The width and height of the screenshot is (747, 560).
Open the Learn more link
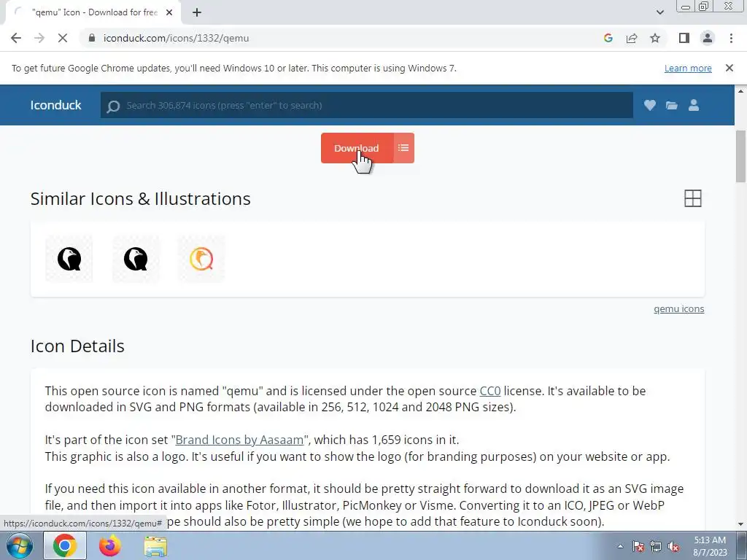tap(688, 68)
